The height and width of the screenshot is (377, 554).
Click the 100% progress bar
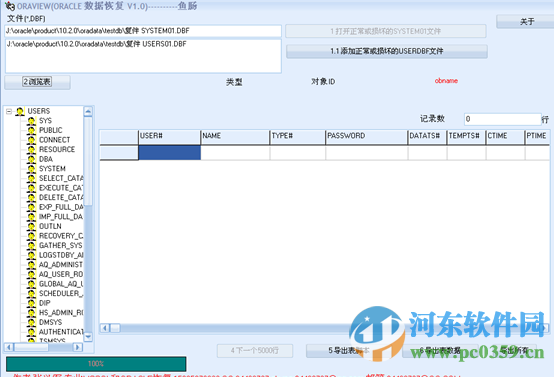[96, 364]
